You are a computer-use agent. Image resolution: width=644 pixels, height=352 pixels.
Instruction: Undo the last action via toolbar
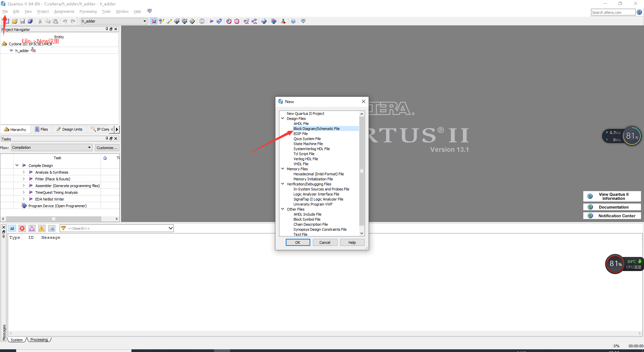click(x=65, y=21)
